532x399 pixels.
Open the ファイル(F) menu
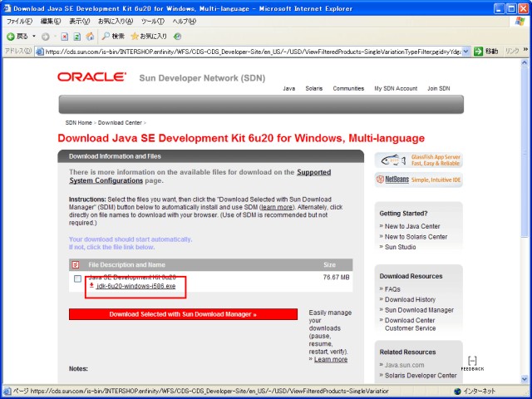[x=19, y=22]
